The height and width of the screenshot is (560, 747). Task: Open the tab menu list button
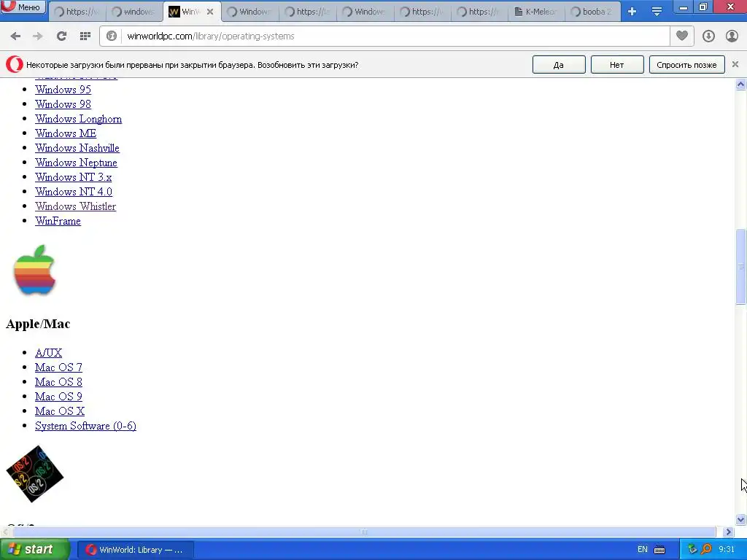point(657,12)
